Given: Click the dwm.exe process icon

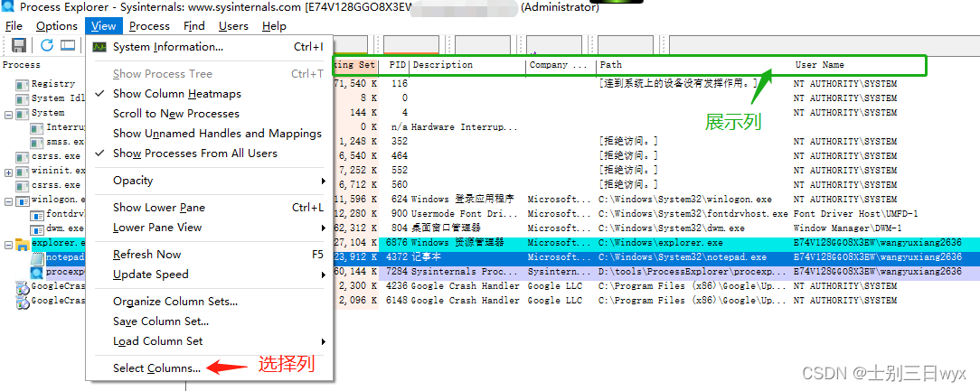Looking at the screenshot, I should tap(37, 228).
